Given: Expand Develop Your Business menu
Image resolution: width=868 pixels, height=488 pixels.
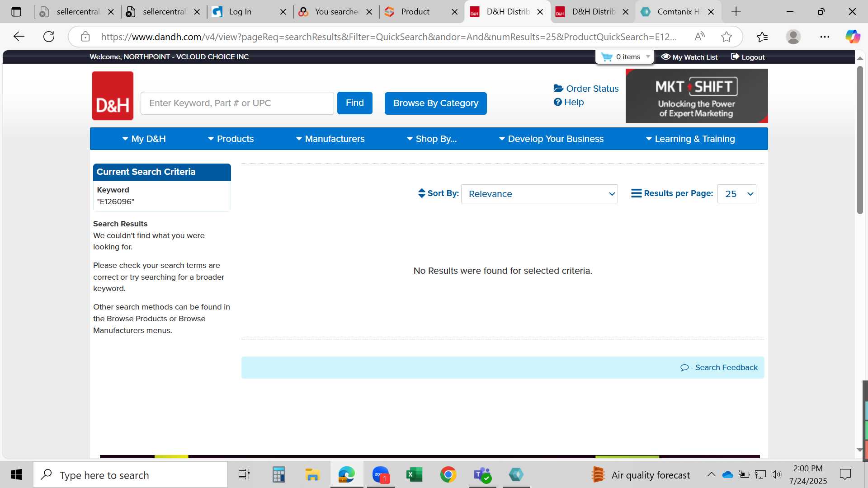Looking at the screenshot, I should point(551,139).
